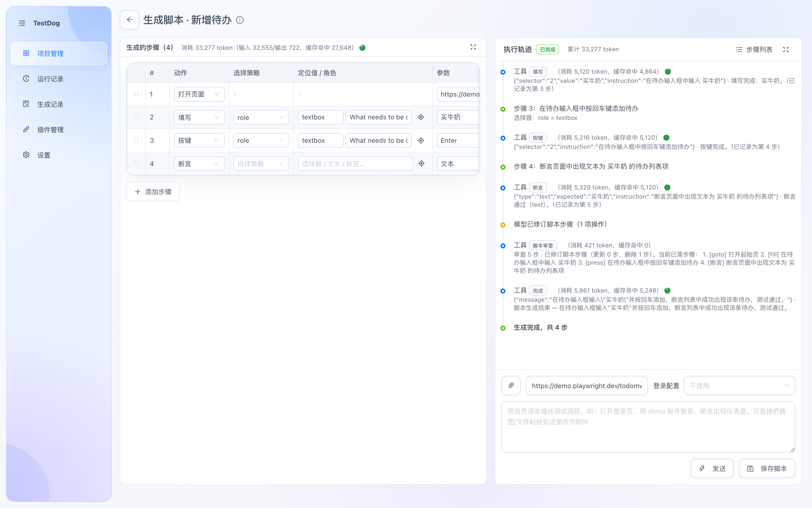
Task: Click 保存脚本 button
Action: pos(767,468)
